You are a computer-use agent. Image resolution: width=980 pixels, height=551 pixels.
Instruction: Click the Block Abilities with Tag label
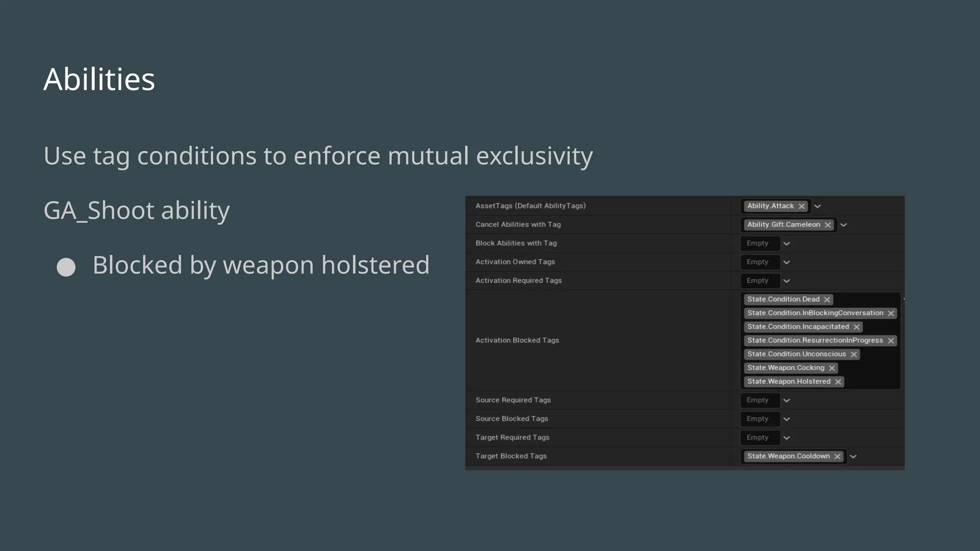[516, 243]
